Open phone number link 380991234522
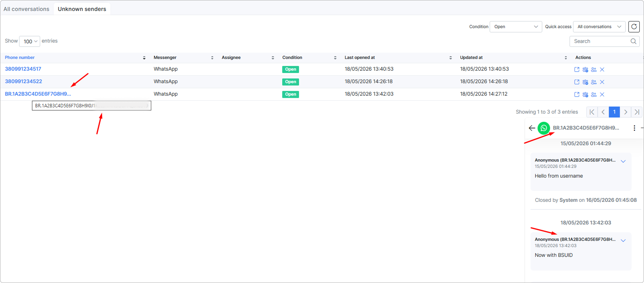The width and height of the screenshot is (644, 283). tap(23, 81)
